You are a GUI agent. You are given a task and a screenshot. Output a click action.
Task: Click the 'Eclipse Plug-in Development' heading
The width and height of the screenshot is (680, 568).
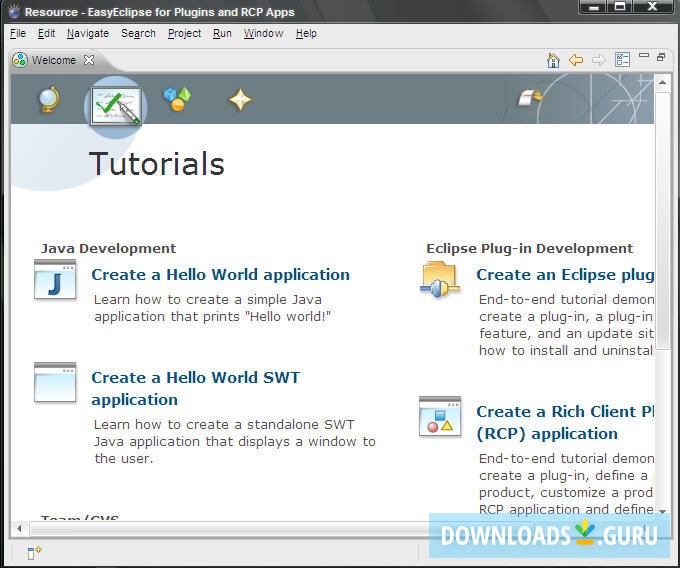click(x=530, y=248)
